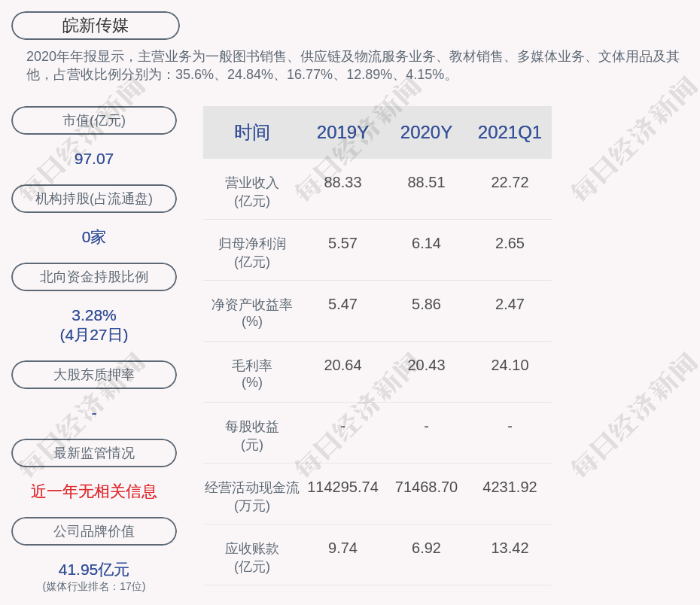Click the 机构持股(占流通盘) pill
The image size is (700, 605).
tap(94, 199)
